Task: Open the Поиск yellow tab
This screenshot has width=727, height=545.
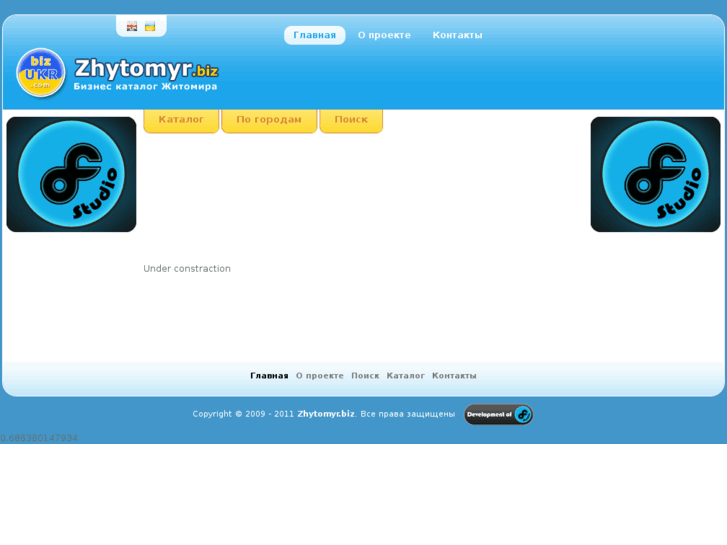Action: [351, 121]
